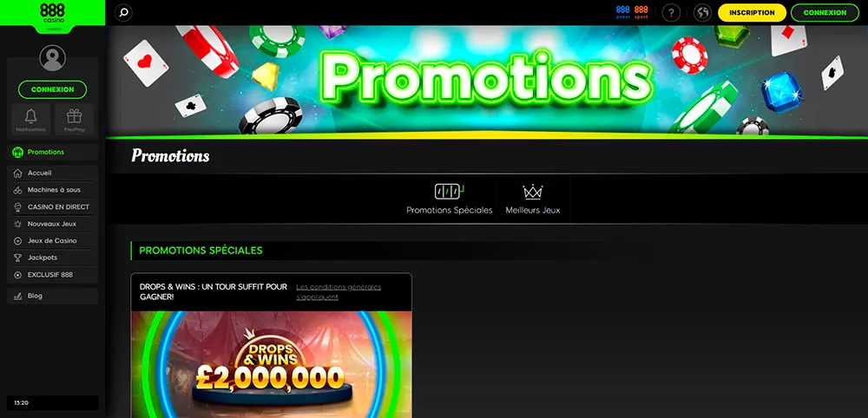
Task: Open the search magnifier icon
Action: tap(123, 12)
